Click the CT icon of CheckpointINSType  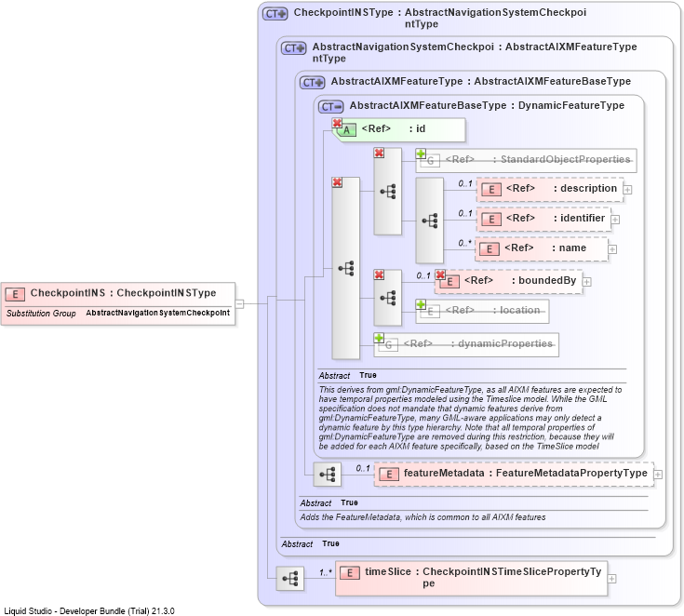(x=275, y=14)
